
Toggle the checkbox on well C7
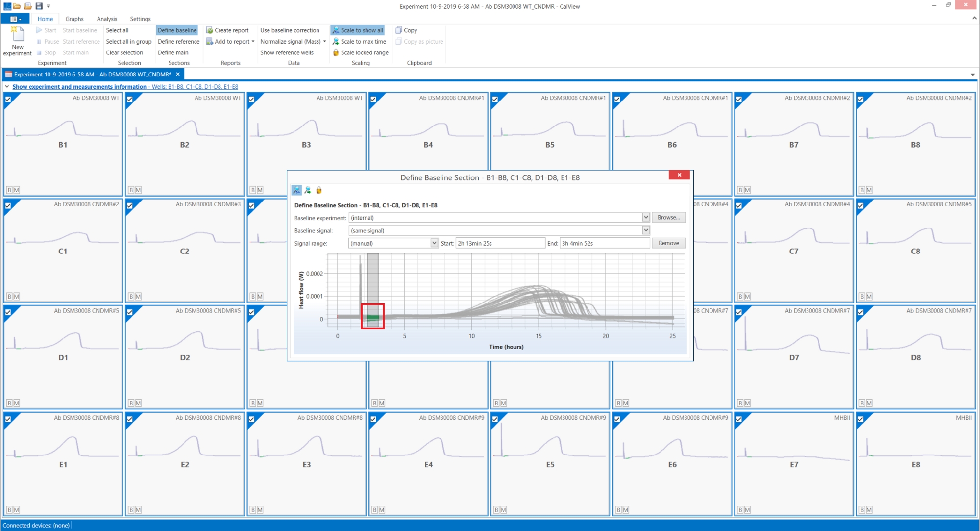tap(739, 206)
